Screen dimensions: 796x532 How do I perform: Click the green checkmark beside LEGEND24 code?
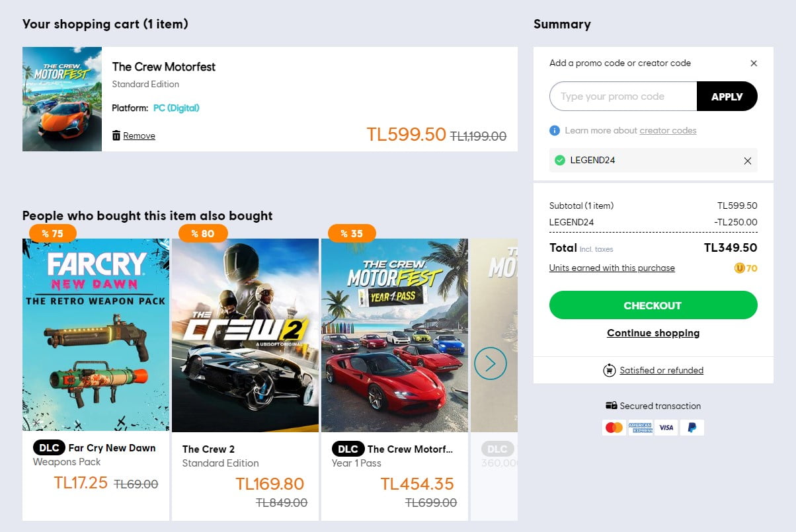[559, 160]
